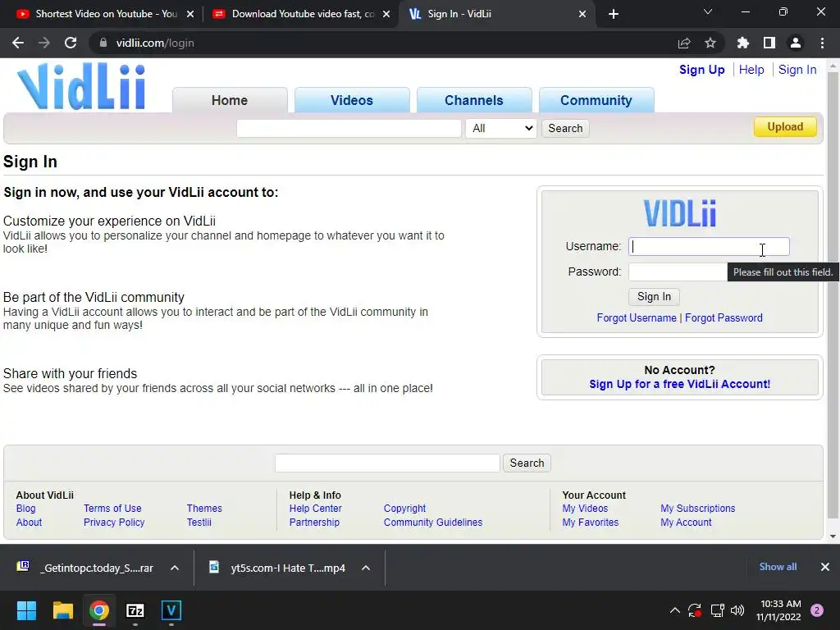Viewport: 840px width, 630px height.
Task: Open the About footer link
Action: click(29, 523)
